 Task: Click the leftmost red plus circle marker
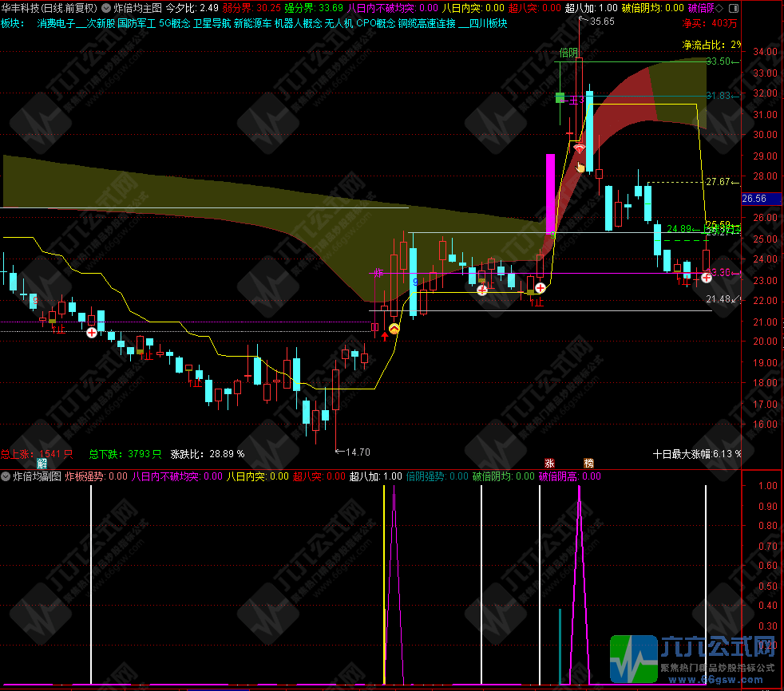point(92,332)
